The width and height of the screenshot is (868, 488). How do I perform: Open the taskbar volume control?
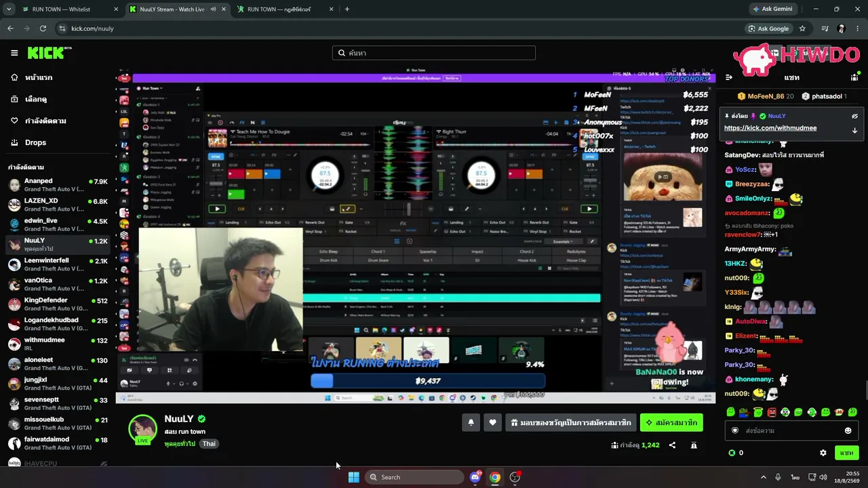[x=823, y=477]
